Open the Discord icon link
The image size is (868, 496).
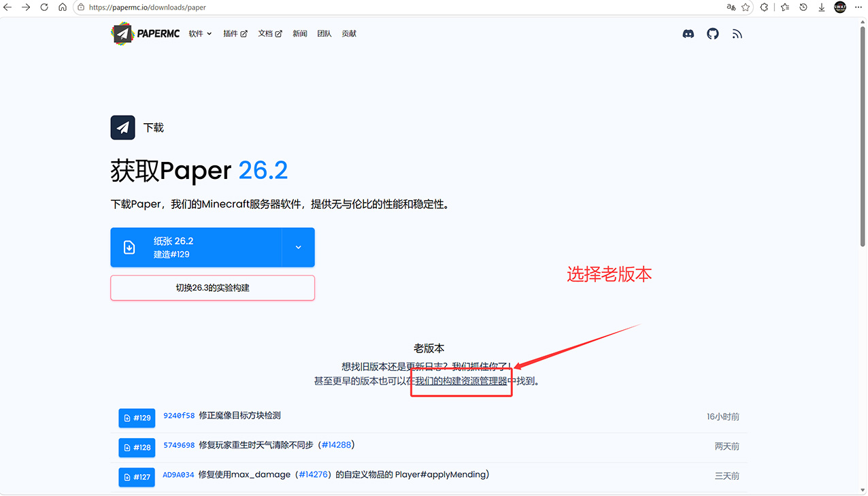tap(688, 33)
